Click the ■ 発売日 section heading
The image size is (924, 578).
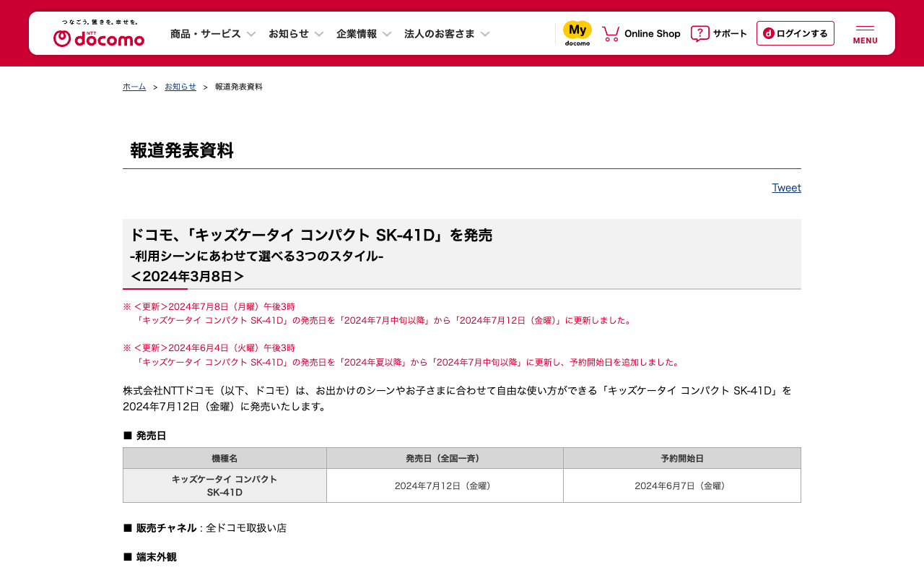[144, 436]
